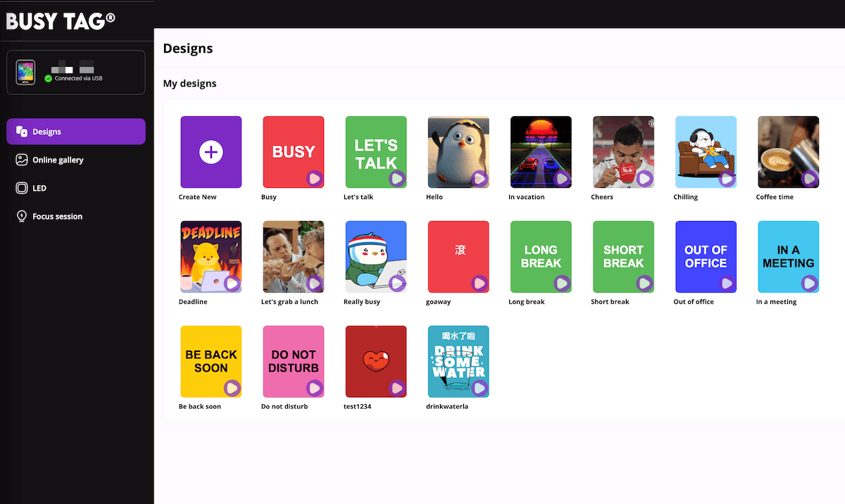Click the BUSY TAG logo

click(61, 21)
